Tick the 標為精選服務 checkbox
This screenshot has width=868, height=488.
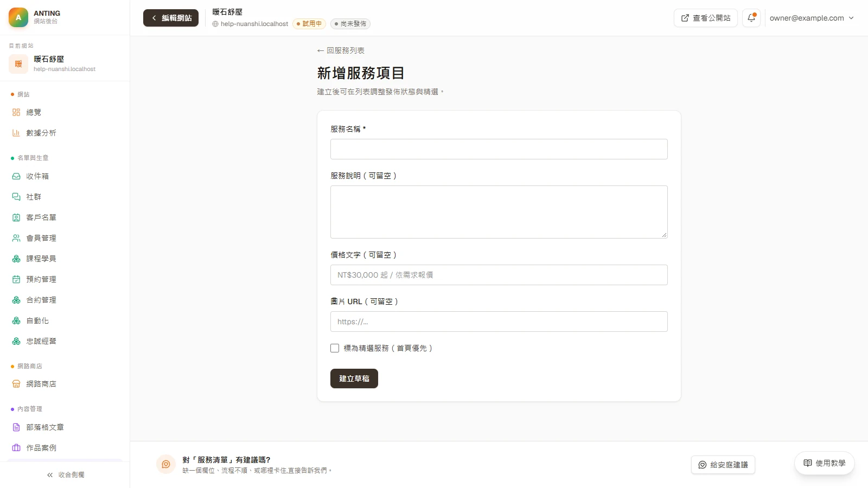pyautogui.click(x=335, y=348)
